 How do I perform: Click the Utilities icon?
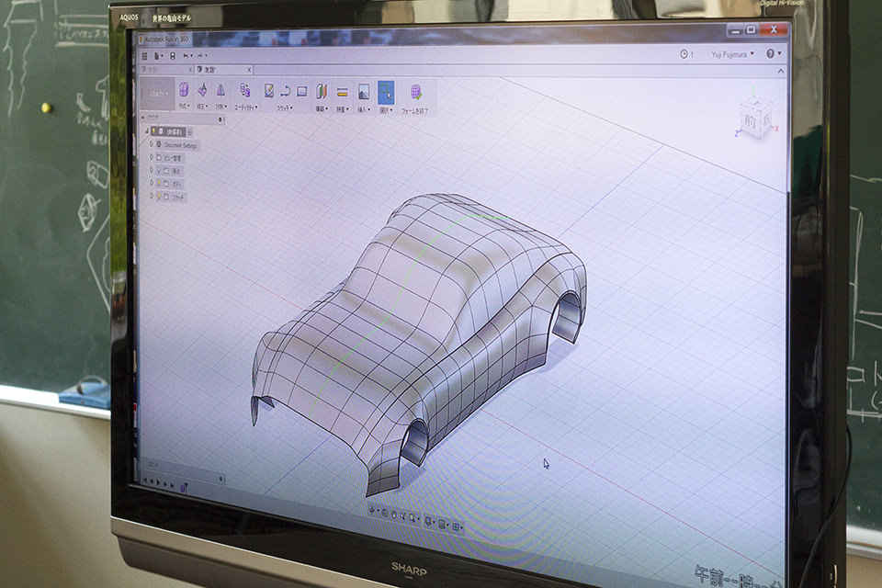coord(245,90)
